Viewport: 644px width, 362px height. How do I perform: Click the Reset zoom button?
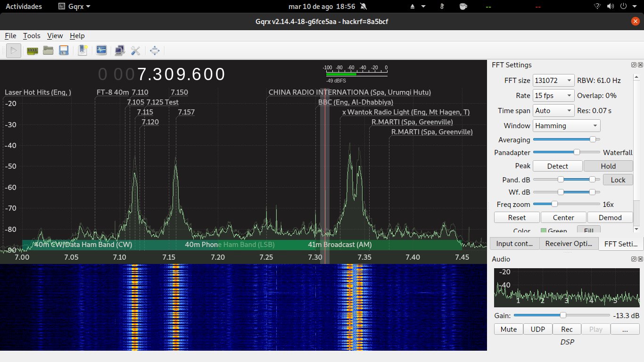(x=517, y=217)
